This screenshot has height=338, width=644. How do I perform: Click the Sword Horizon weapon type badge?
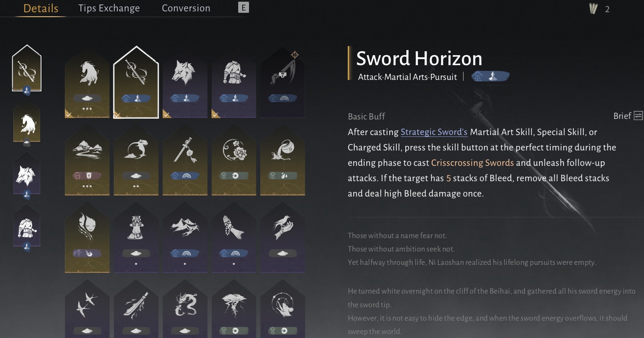click(490, 76)
